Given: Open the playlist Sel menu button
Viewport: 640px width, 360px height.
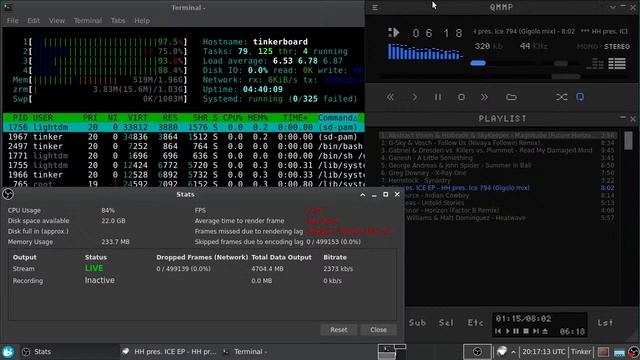Looking at the screenshot, I should (x=446, y=322).
